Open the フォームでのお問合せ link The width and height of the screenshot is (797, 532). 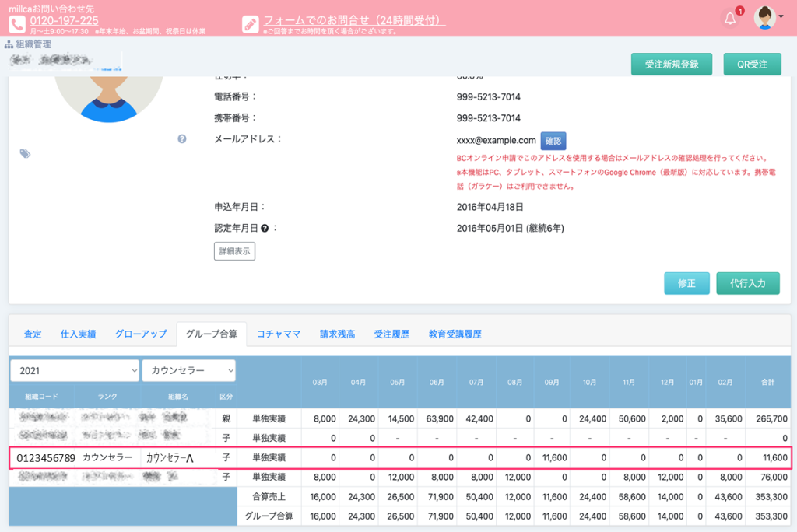[354, 20]
